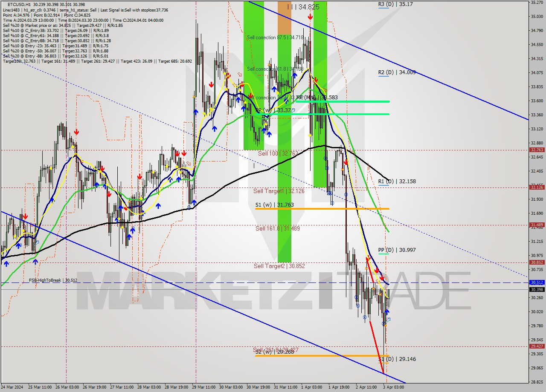Viewport: 546px width, 392px height.
Task: Click the 'FSB-HighToBreak | 30.512' label
Action: (53, 280)
